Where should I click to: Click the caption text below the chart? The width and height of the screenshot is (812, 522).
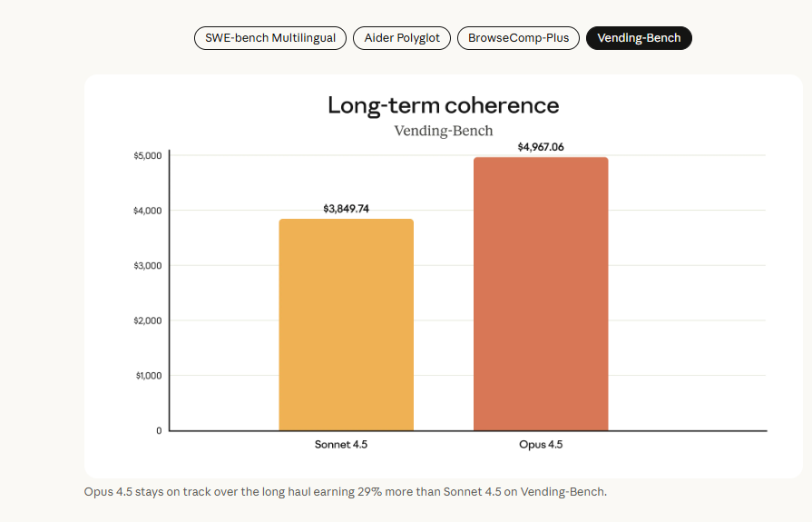point(345,492)
